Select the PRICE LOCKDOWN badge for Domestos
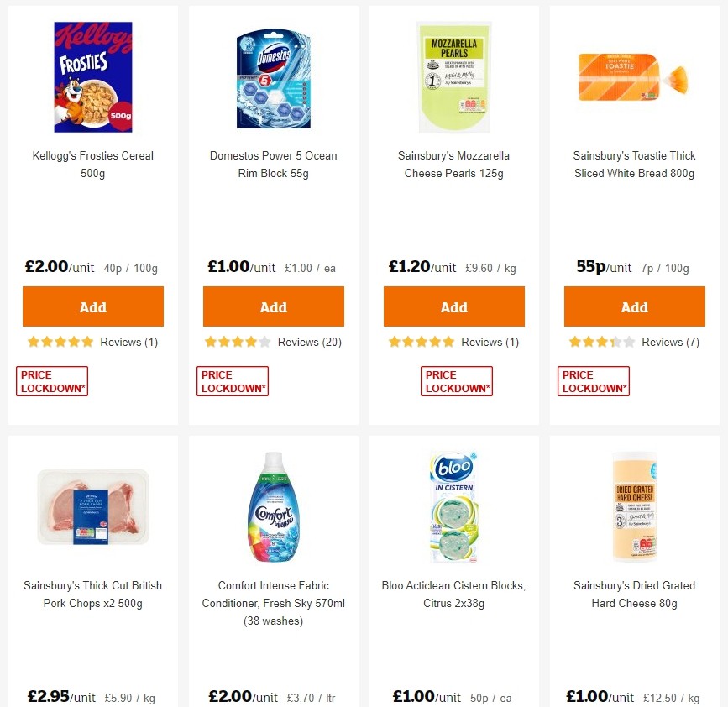Image resolution: width=728 pixels, height=707 pixels. pos(232,380)
